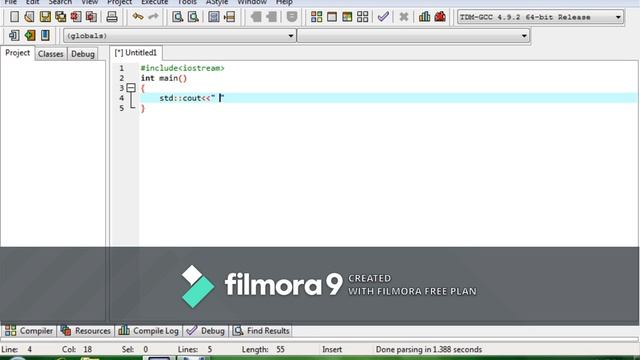The image size is (640, 360).
Task: Open the Execute menu
Action: (x=154, y=2)
